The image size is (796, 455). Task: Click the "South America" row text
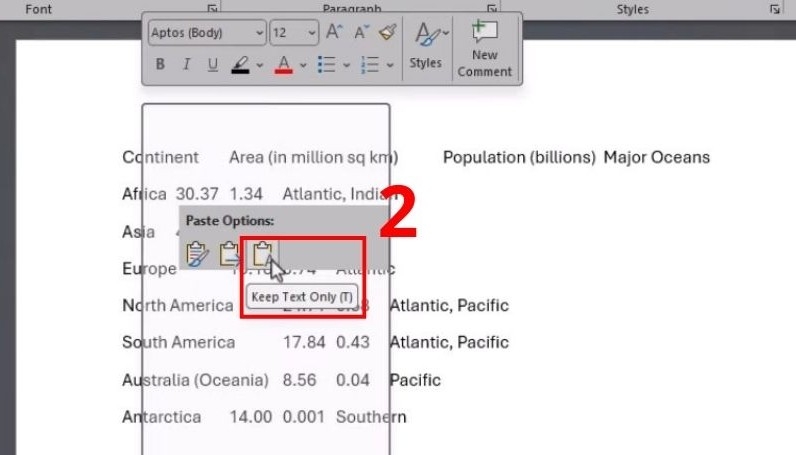179,342
